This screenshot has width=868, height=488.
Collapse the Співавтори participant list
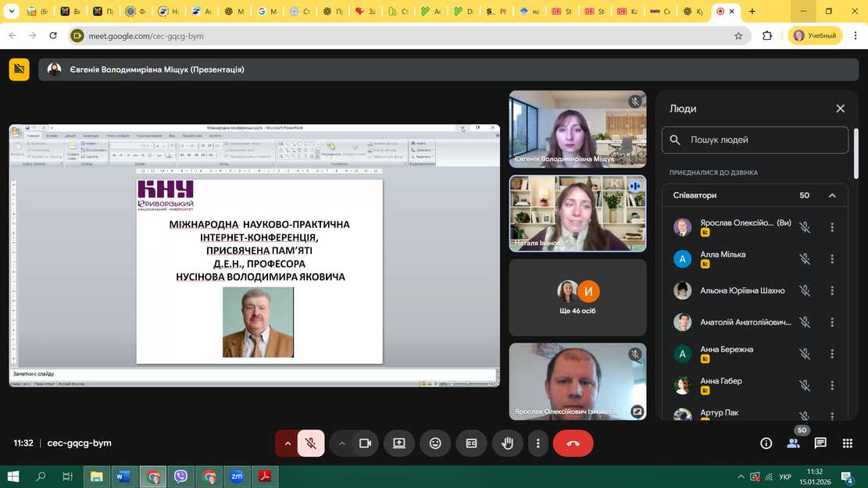click(832, 195)
